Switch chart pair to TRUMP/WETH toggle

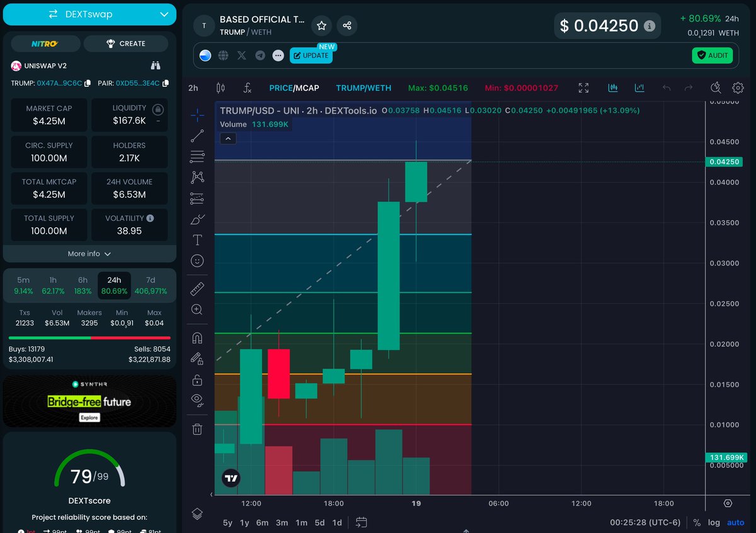coord(364,88)
